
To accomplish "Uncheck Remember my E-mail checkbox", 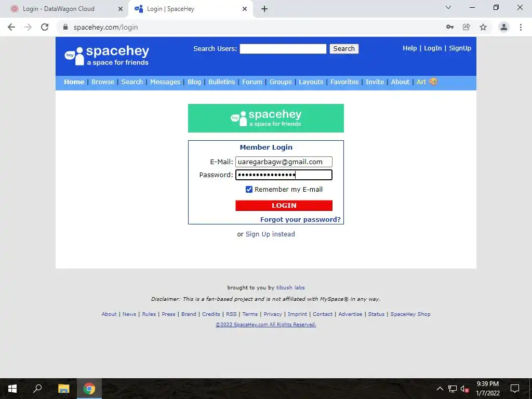I will coord(249,189).
